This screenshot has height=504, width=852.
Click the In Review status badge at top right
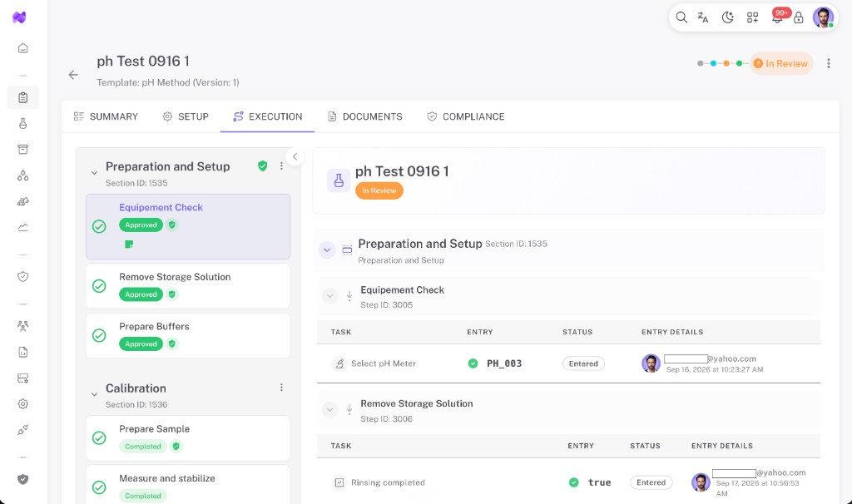(x=780, y=63)
